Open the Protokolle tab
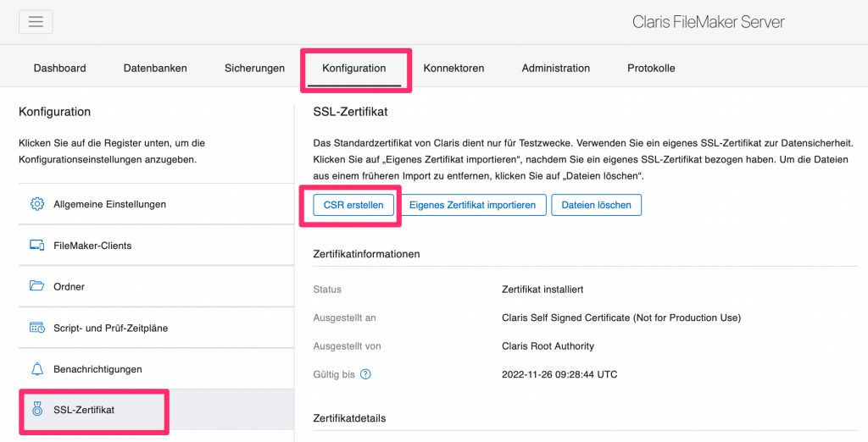Image resolution: width=868 pixels, height=442 pixels. point(651,68)
